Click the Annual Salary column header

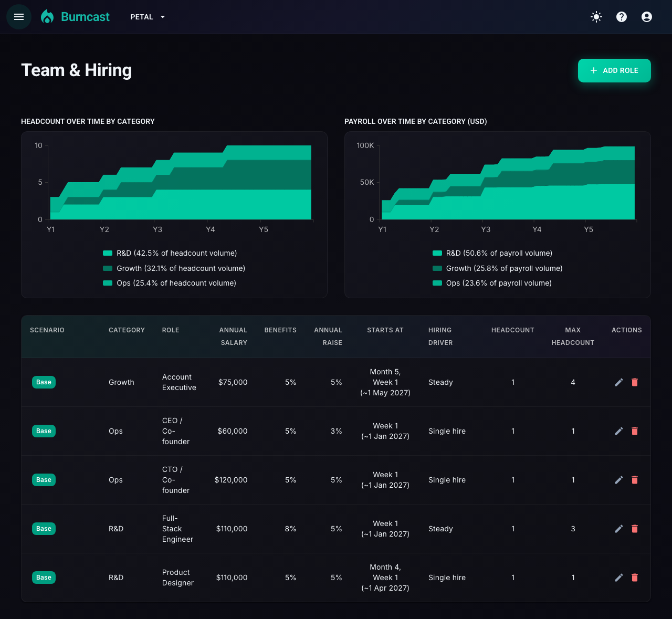click(x=233, y=337)
